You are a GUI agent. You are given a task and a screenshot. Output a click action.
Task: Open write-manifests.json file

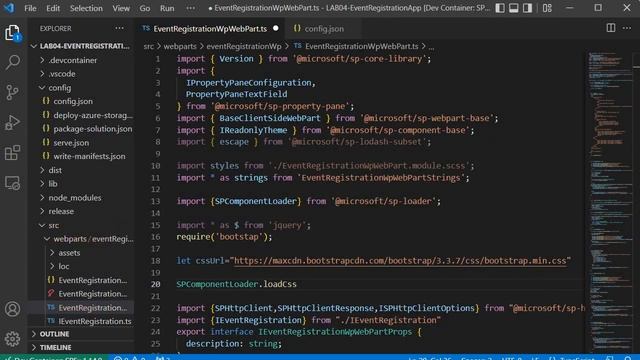click(x=82, y=156)
